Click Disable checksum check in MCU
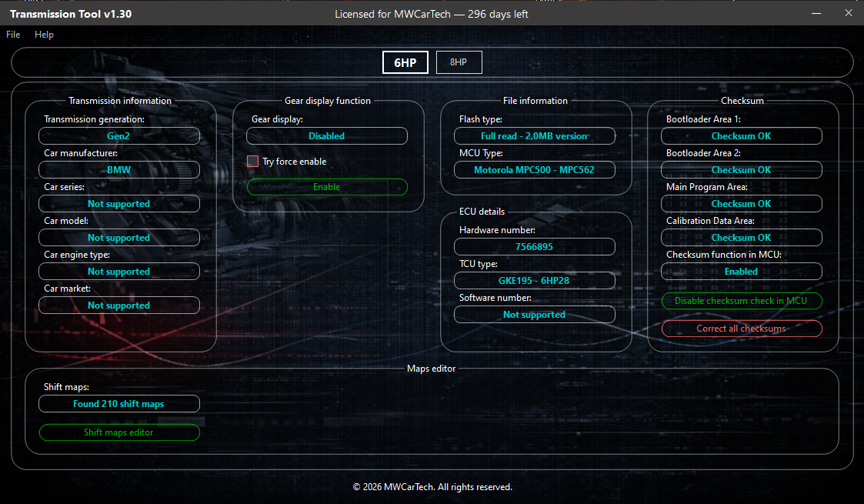This screenshot has height=504, width=864. click(741, 301)
